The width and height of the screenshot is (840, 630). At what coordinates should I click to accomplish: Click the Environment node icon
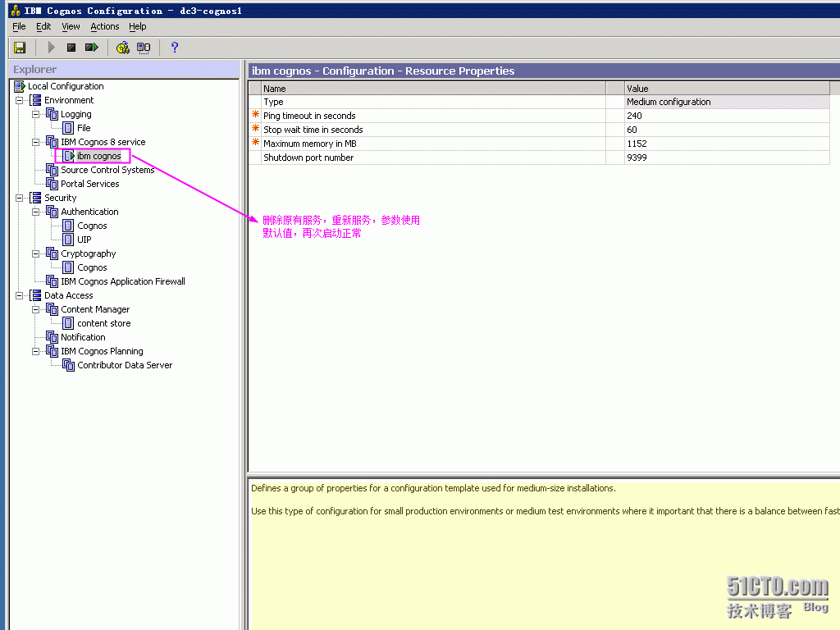[x=35, y=100]
